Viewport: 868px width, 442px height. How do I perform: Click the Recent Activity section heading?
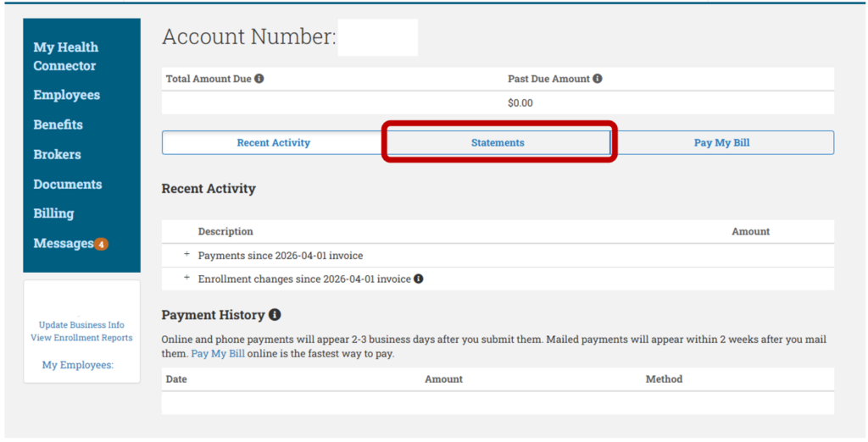[x=209, y=189]
